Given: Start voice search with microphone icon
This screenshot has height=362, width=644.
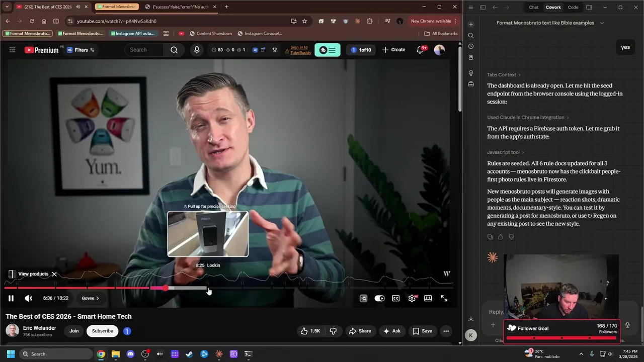Looking at the screenshot, I should coord(197,50).
